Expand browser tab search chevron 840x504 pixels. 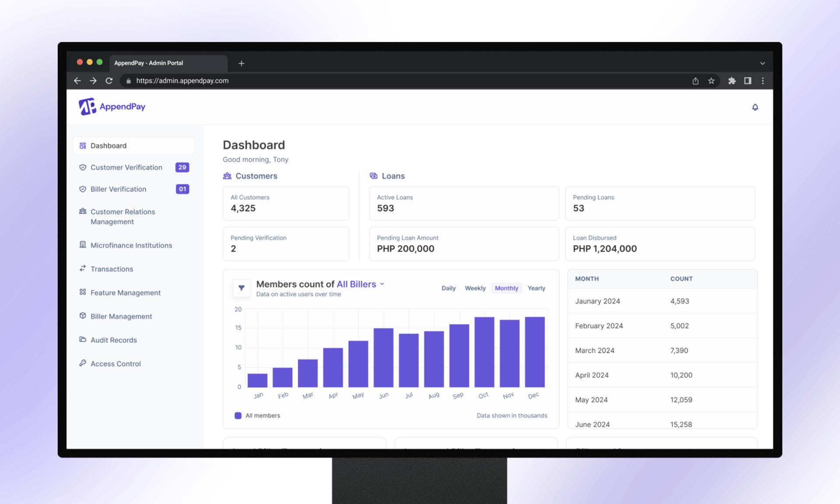pos(763,63)
